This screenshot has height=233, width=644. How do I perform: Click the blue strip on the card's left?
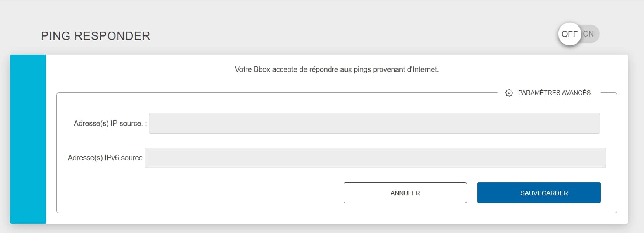click(28, 139)
